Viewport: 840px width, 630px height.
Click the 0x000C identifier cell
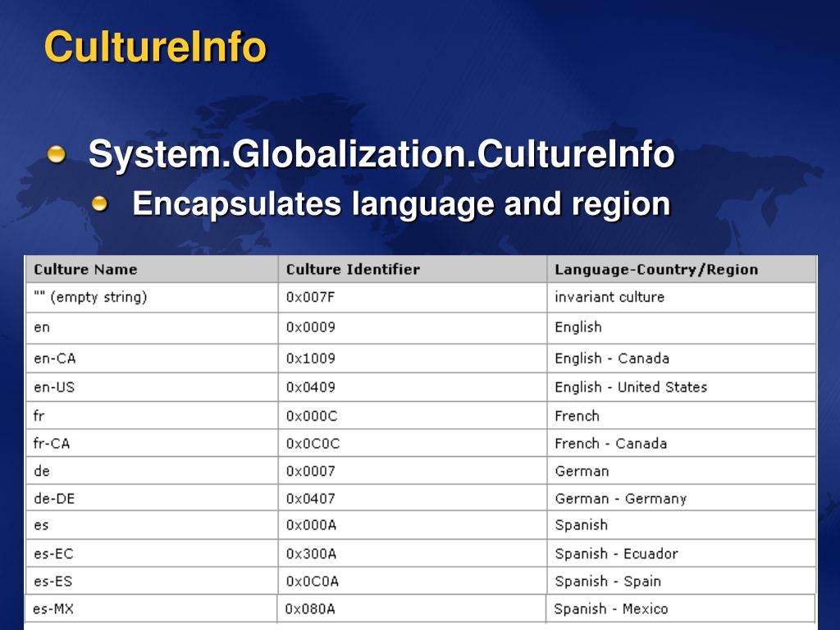(413, 416)
